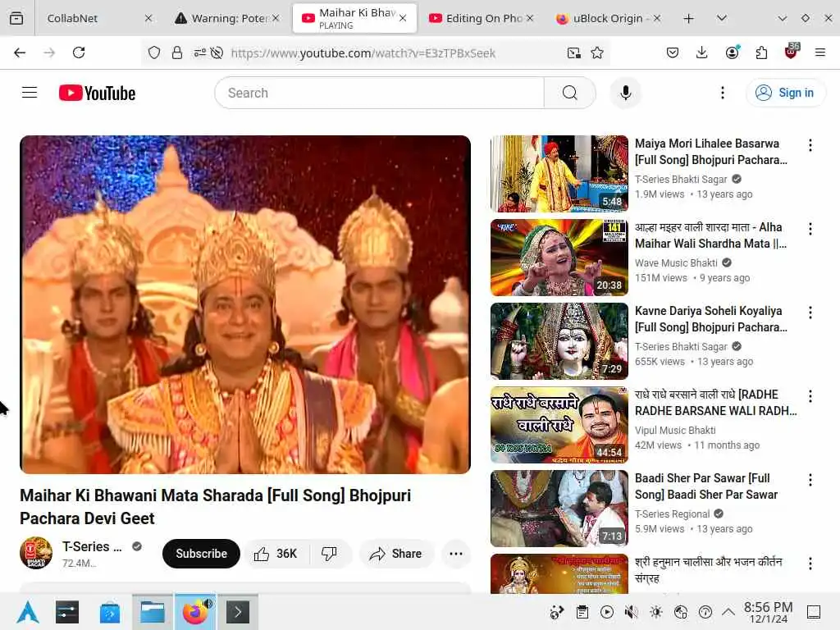Subscribe to the T-Series channel

coord(201,554)
